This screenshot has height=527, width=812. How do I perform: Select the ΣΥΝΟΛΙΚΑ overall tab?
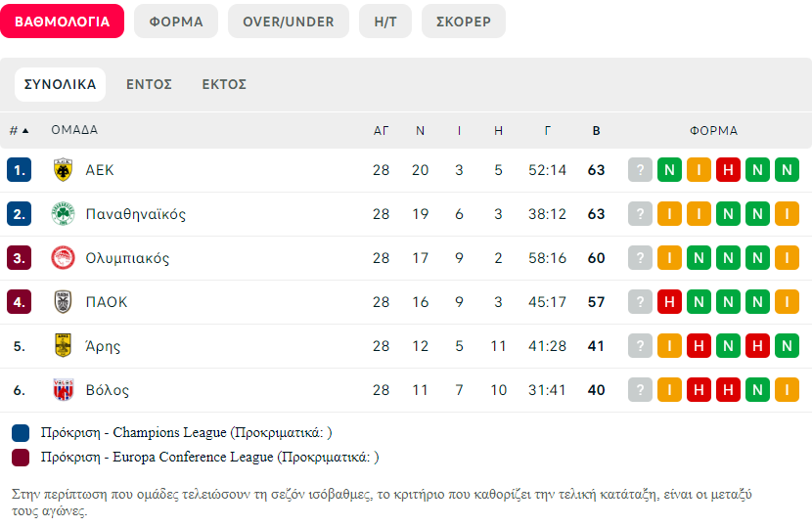60,84
